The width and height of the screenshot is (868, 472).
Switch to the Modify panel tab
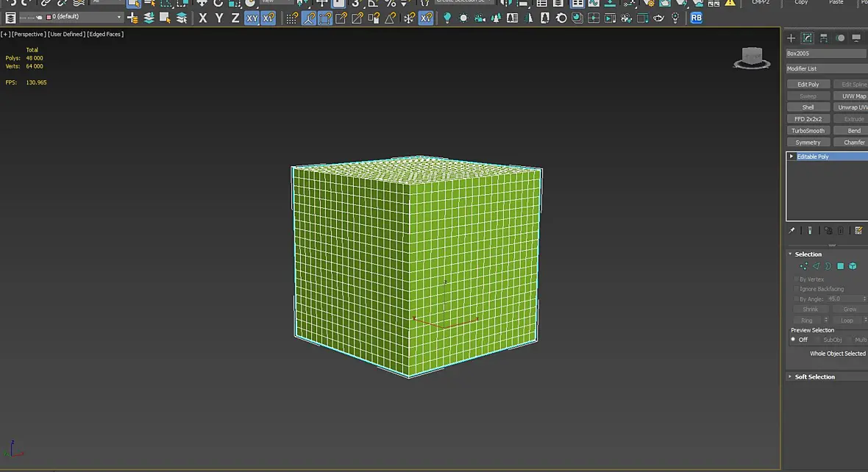(x=808, y=38)
